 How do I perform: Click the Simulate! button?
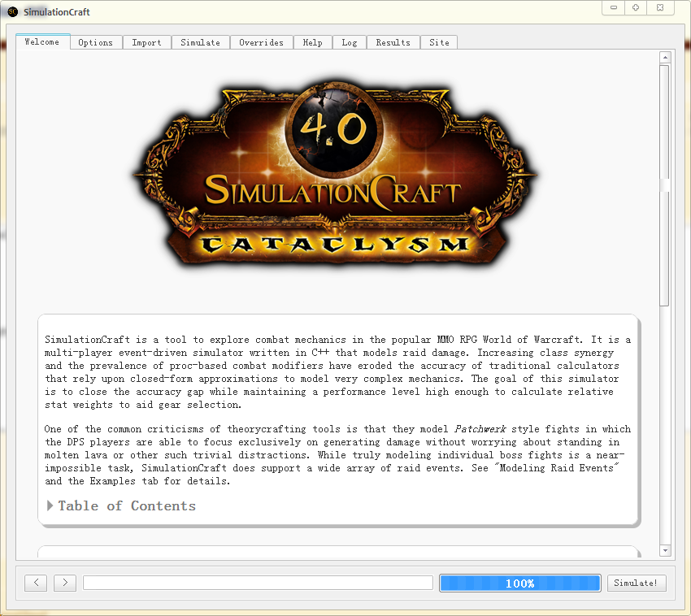pos(637,583)
